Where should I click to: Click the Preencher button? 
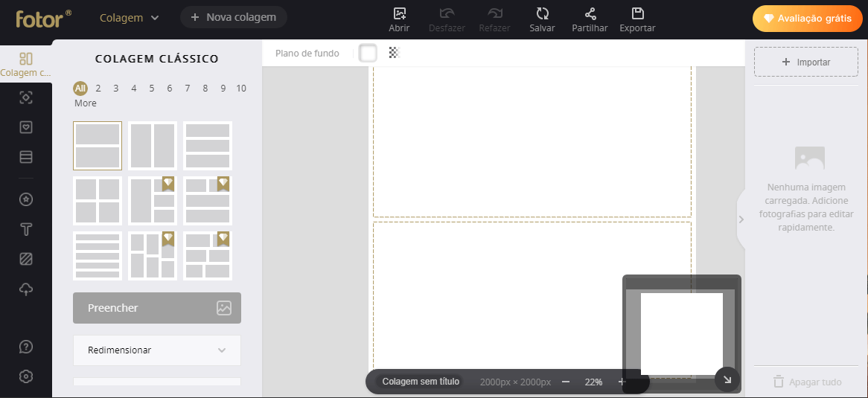pyautogui.click(x=157, y=308)
